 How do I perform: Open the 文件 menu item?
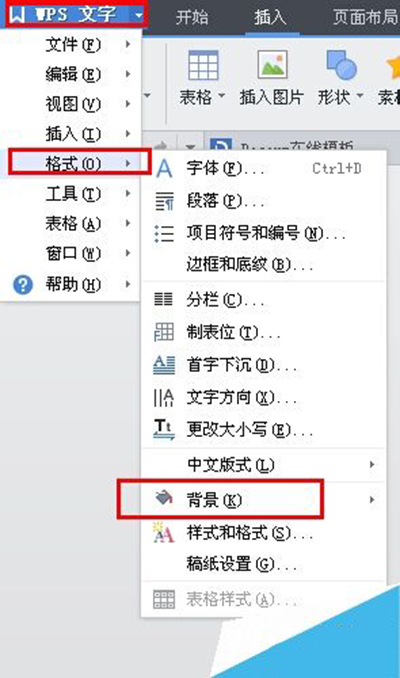[x=71, y=45]
